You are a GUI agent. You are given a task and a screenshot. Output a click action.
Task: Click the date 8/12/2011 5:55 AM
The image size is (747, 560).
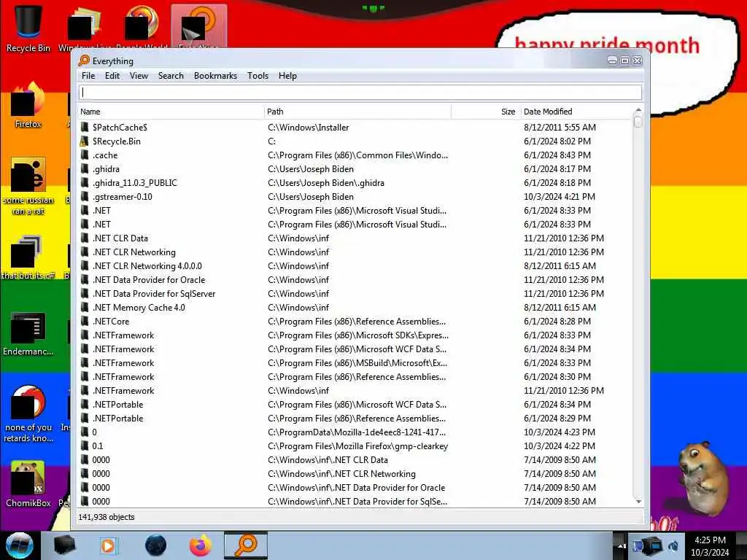pos(560,127)
